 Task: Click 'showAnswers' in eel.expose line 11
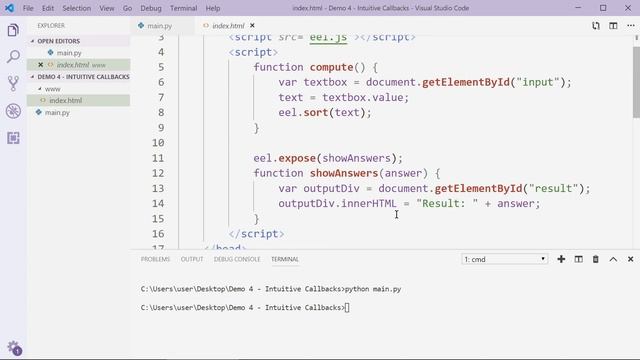(356, 158)
